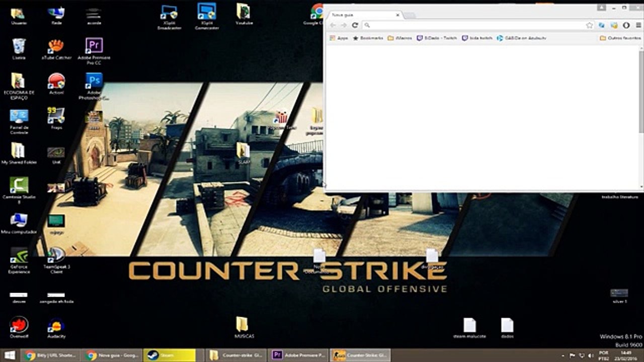Switch to Nova guia Google Chrome taskbar item

112,355
